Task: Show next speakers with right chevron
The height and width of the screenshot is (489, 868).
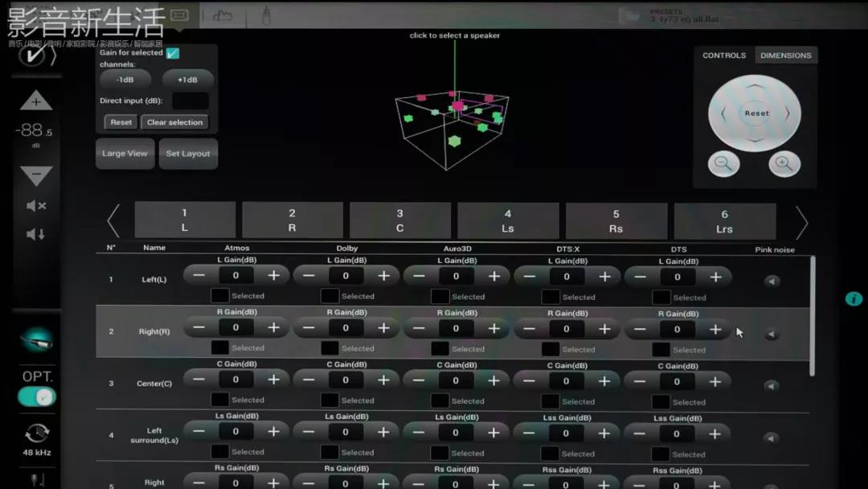Action: (x=801, y=223)
